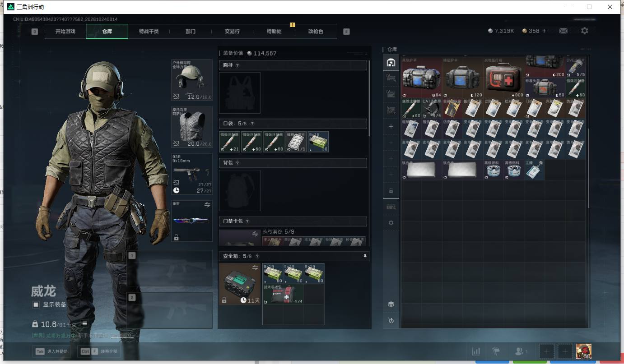Show help for 胸挂 section
Image resolution: width=624 pixels, height=364 pixels.
(237, 66)
